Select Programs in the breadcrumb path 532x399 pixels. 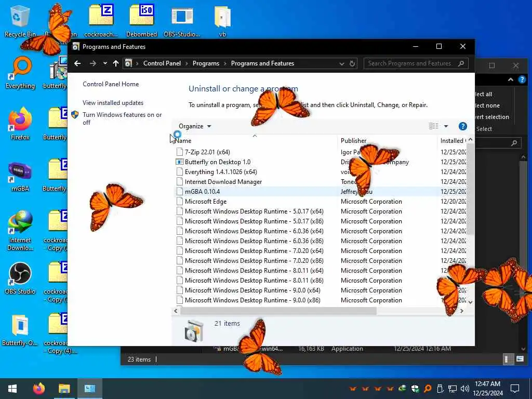pos(206,63)
